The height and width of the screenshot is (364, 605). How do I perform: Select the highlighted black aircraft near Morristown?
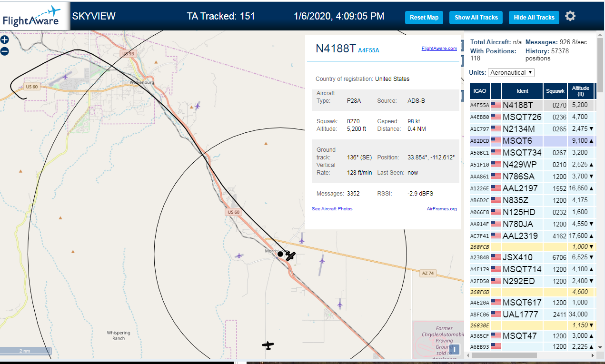[x=290, y=256]
